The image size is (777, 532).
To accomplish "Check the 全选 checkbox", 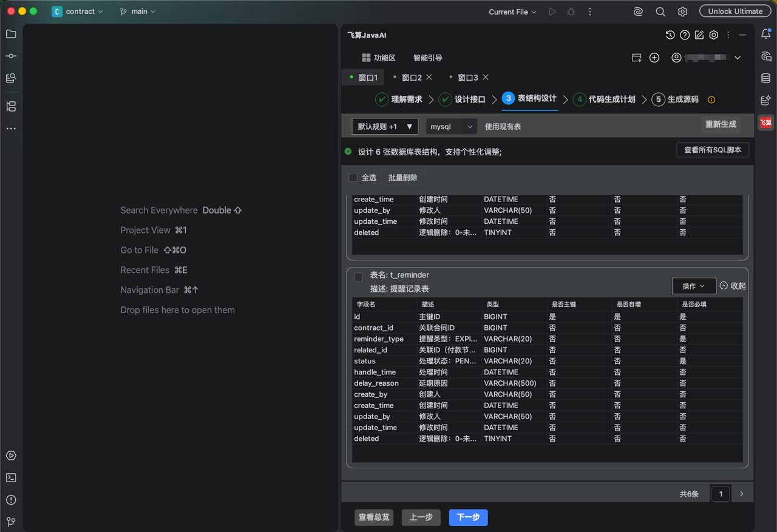I will click(353, 178).
